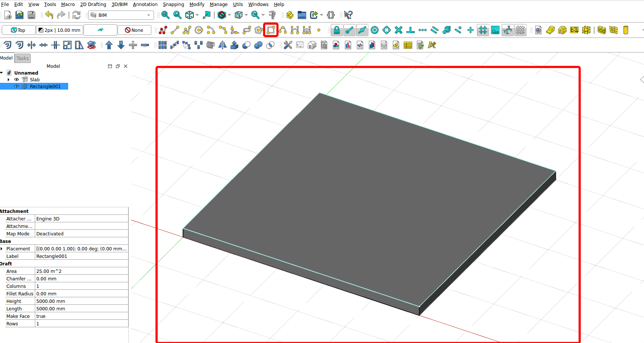Hide Rectangle001 using its eye icon
Viewport: 644px width, 343px height.
pos(16,86)
